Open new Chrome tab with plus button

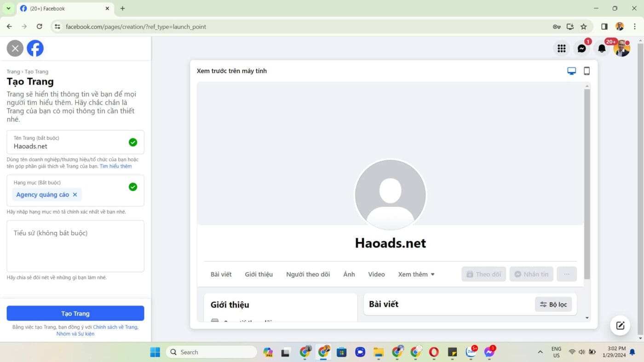[x=122, y=8]
